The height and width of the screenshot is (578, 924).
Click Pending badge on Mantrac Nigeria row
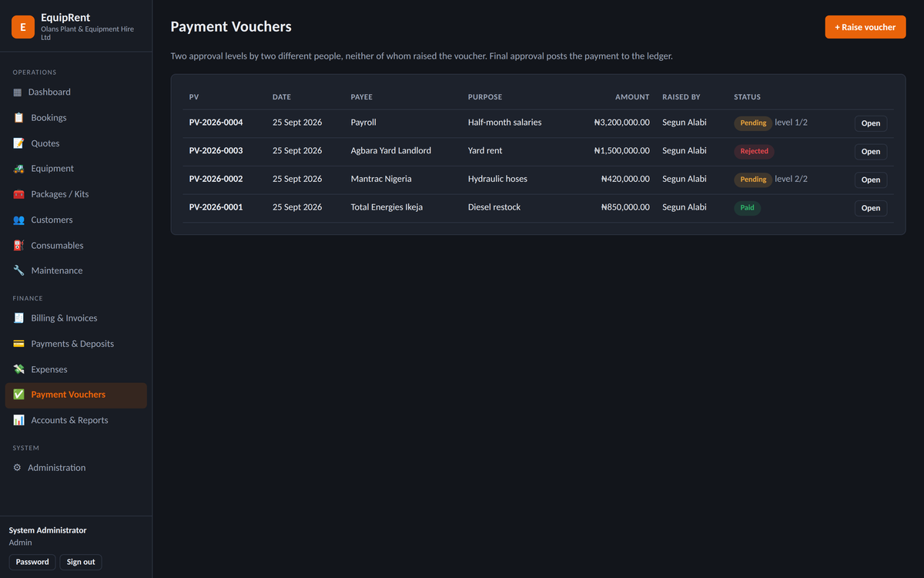[x=753, y=180]
